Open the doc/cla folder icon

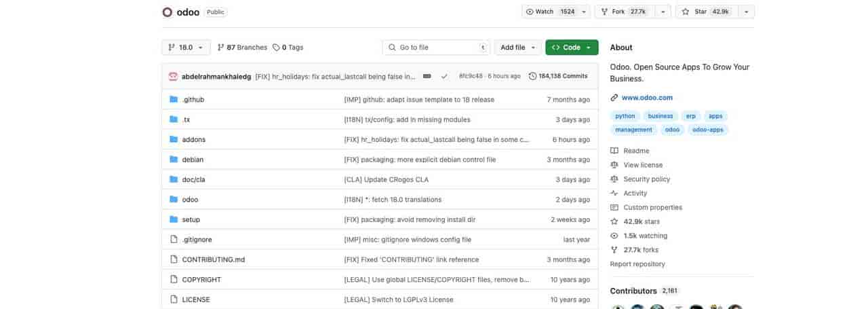click(174, 179)
